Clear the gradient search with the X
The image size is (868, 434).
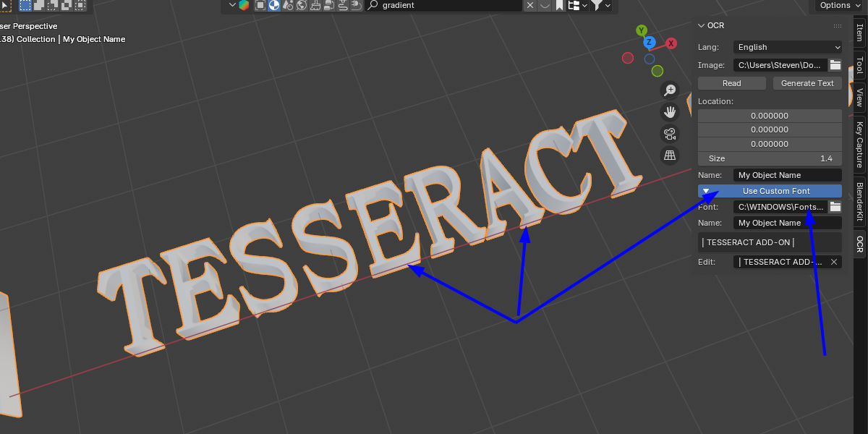click(x=530, y=5)
